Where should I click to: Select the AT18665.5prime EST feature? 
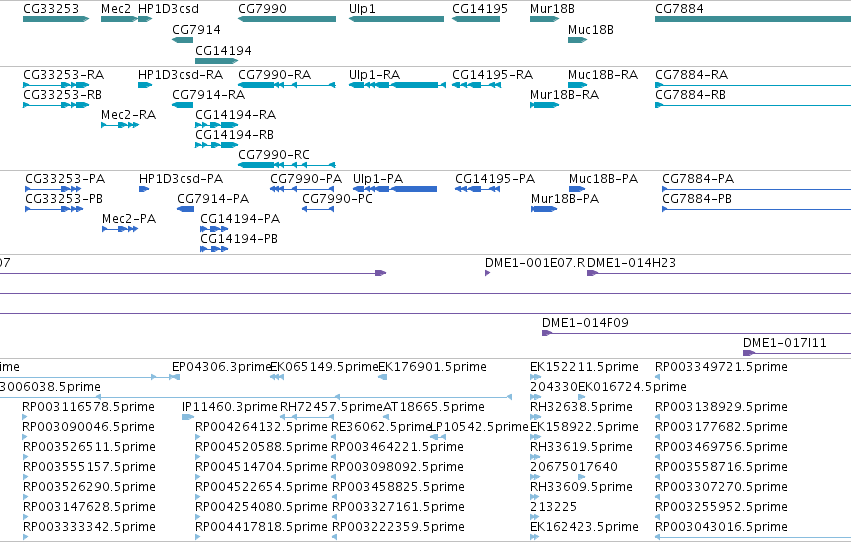(x=386, y=417)
